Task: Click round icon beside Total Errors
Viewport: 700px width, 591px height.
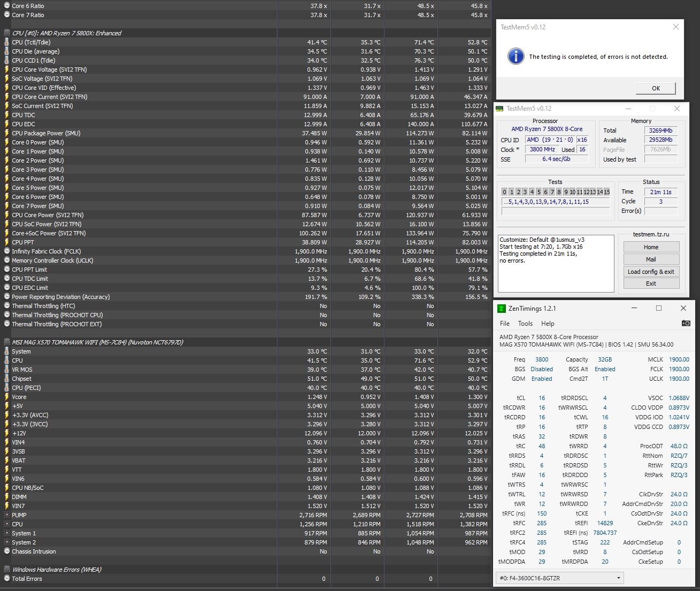Action: pos(6,579)
